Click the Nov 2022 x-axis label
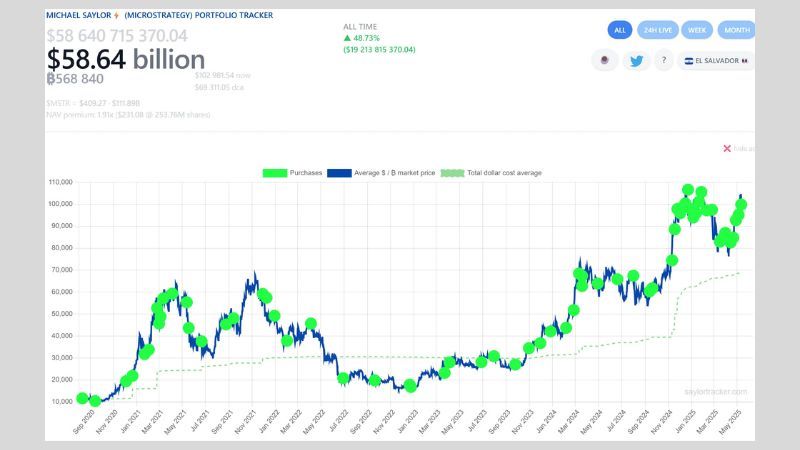Viewport: 800px width, 450px height. coord(384,421)
